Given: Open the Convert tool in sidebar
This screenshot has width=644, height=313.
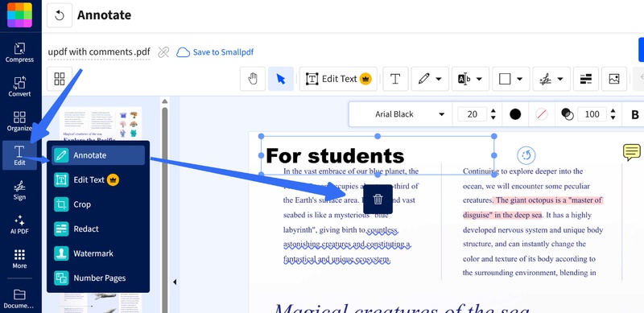Looking at the screenshot, I should click(x=19, y=87).
